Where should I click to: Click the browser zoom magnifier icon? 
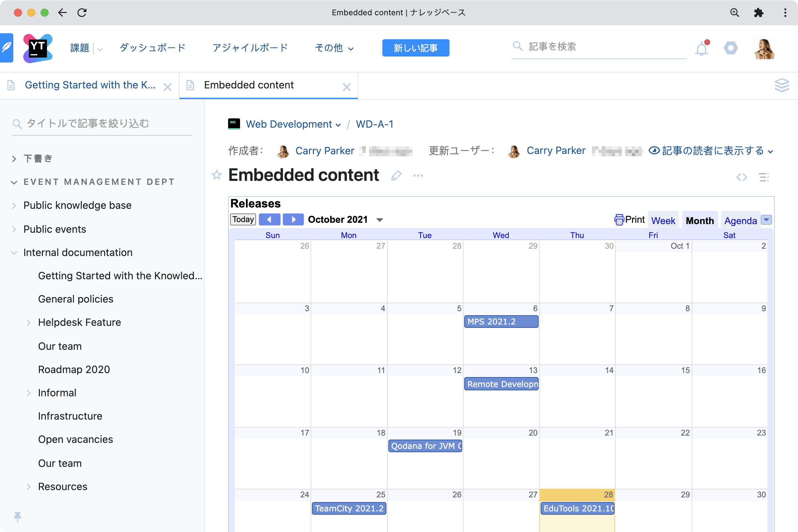(x=734, y=13)
